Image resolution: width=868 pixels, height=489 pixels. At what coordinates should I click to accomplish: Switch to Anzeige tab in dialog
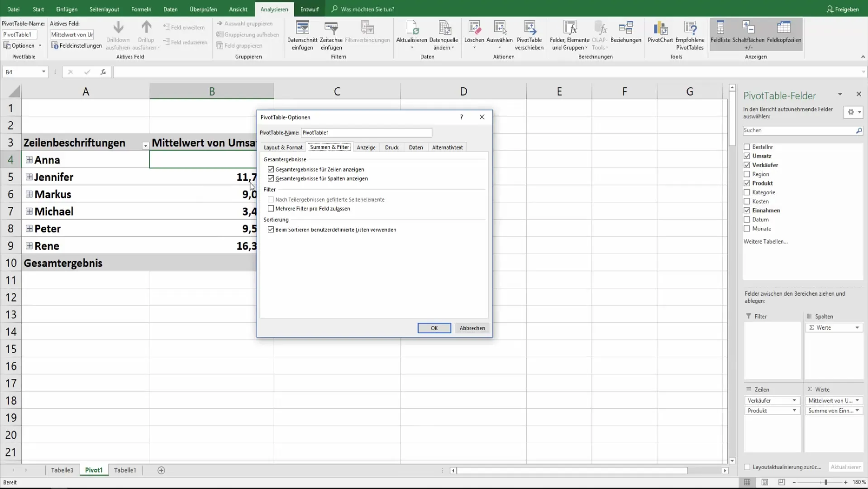pyautogui.click(x=366, y=147)
